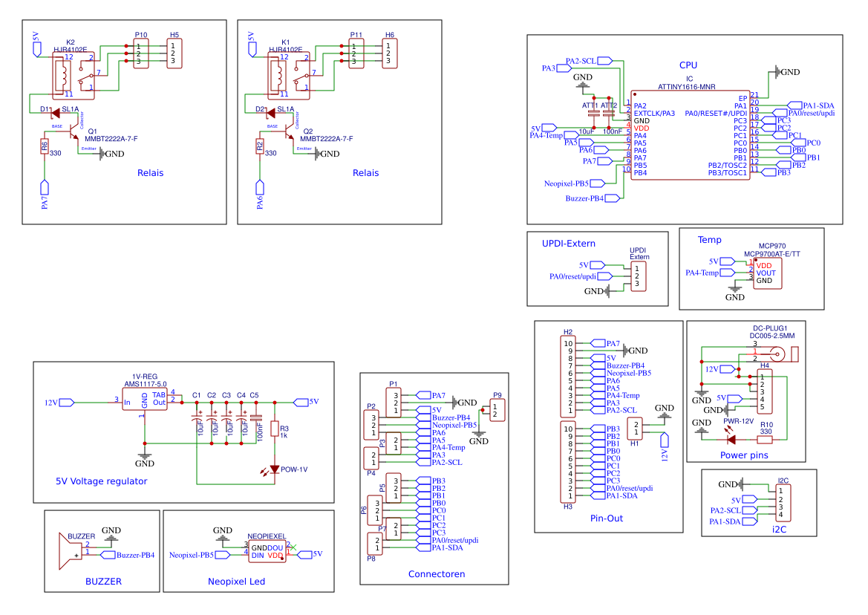Select the MCP9700AT-E/TT temperature sensor
868x615 pixels.
[768, 273]
